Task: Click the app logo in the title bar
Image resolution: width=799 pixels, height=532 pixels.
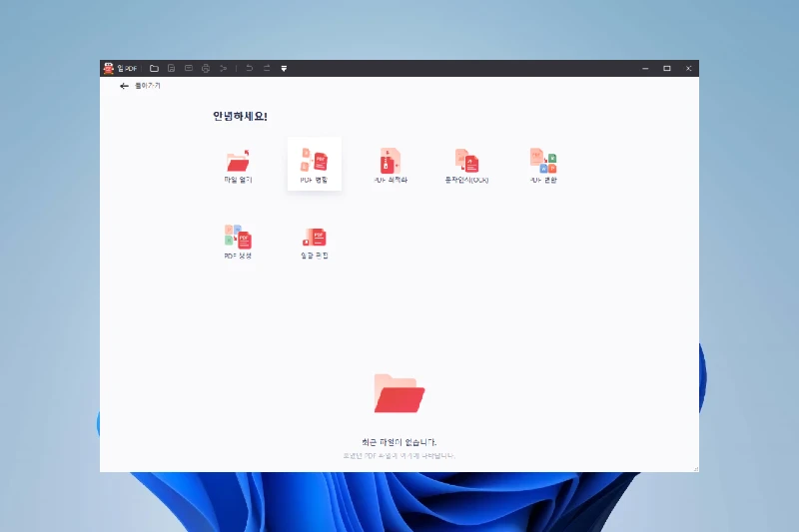Action: [108, 68]
